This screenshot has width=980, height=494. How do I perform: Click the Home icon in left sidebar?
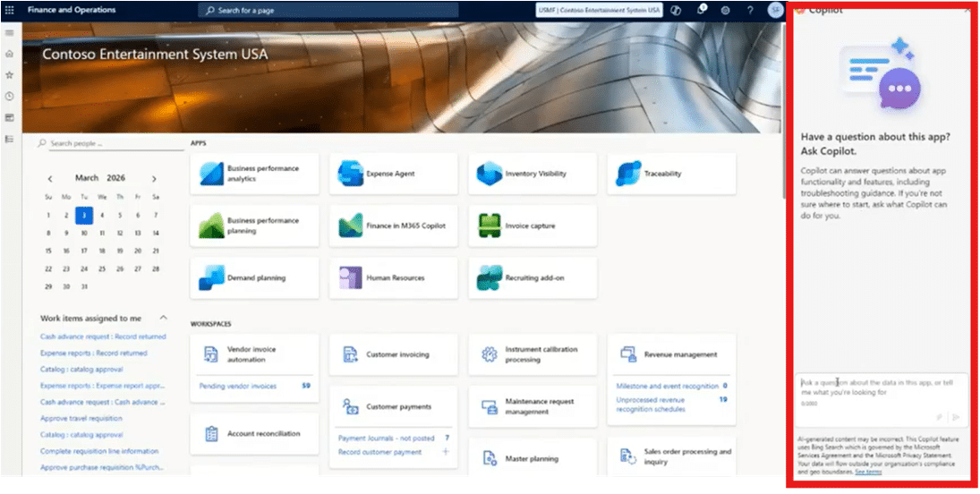point(10,54)
